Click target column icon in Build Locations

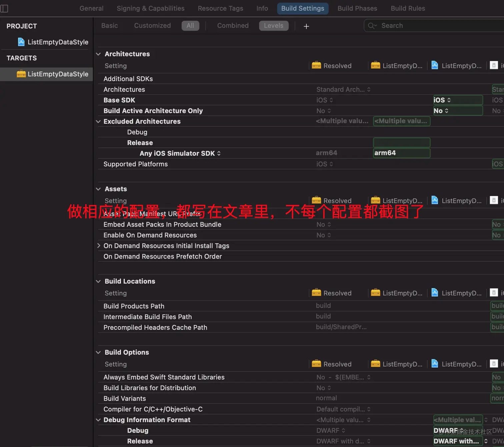pyautogui.click(x=376, y=293)
